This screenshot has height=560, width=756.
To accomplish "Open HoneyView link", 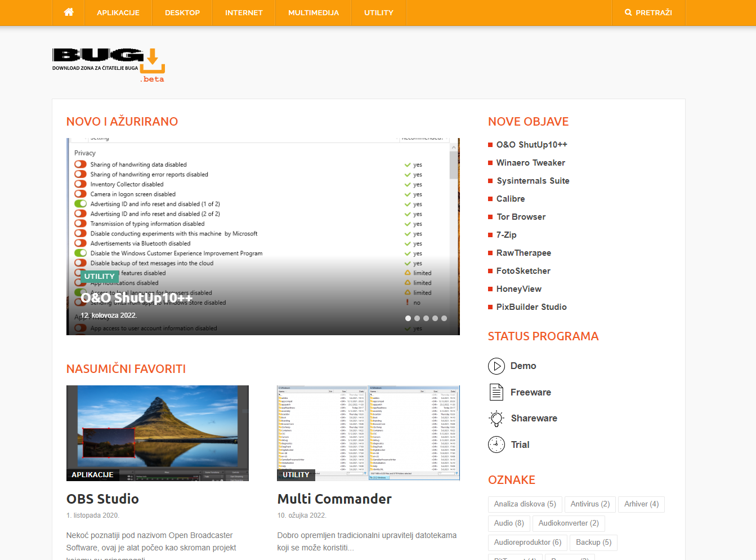I will pos(519,289).
